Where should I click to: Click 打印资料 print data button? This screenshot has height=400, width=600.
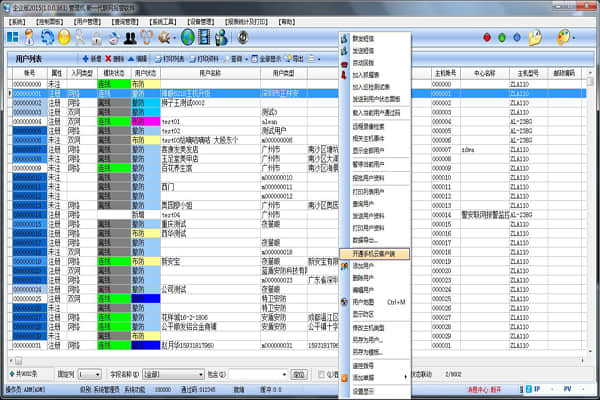[204, 59]
